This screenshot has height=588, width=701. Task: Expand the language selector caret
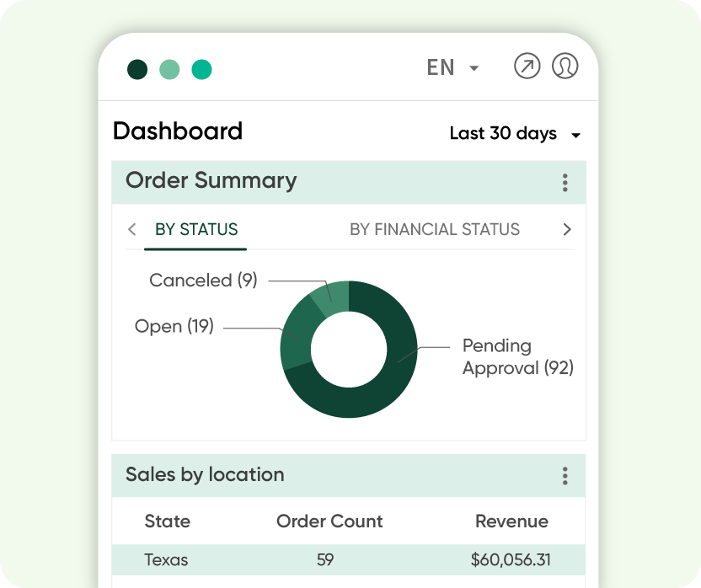point(474,68)
